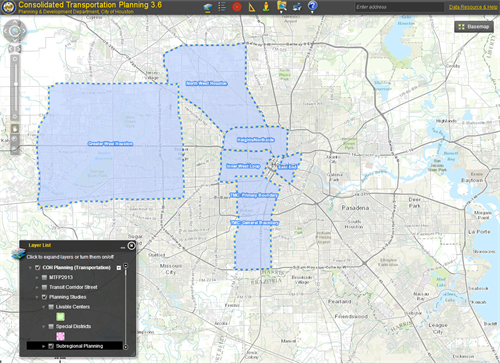This screenshot has width=500, height=363.
Task: Click the stacked layers icon in Layer List
Action: (18, 253)
